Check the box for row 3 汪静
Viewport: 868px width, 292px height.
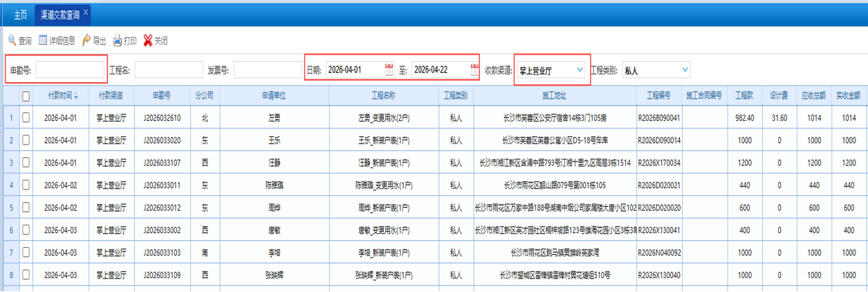[26, 162]
